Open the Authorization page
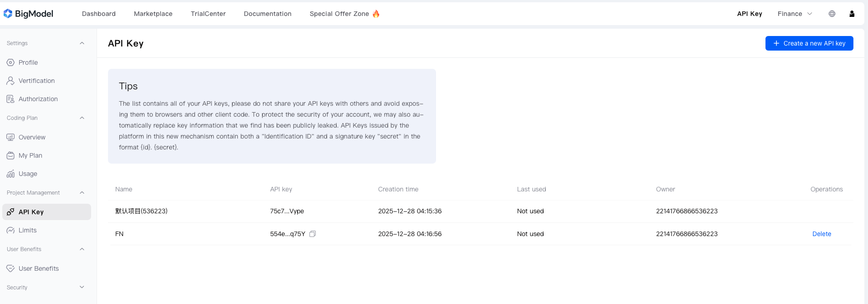Screen dimensions: 868x304 click(38, 99)
